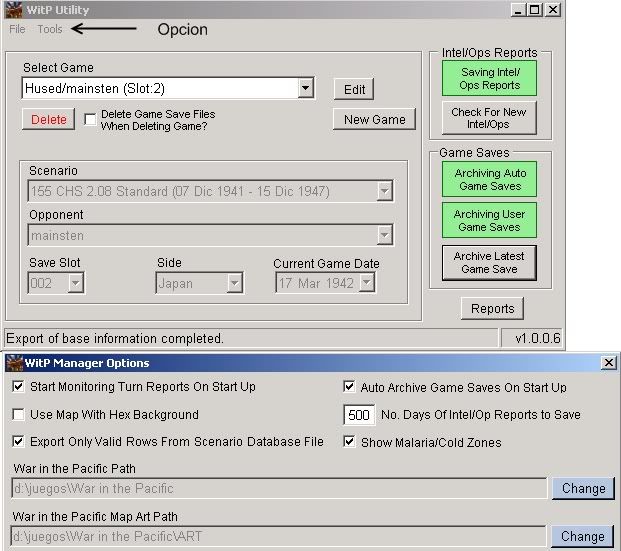The height and width of the screenshot is (551, 621).
Task: Minimize the WitP Utility window
Action: coord(517,10)
